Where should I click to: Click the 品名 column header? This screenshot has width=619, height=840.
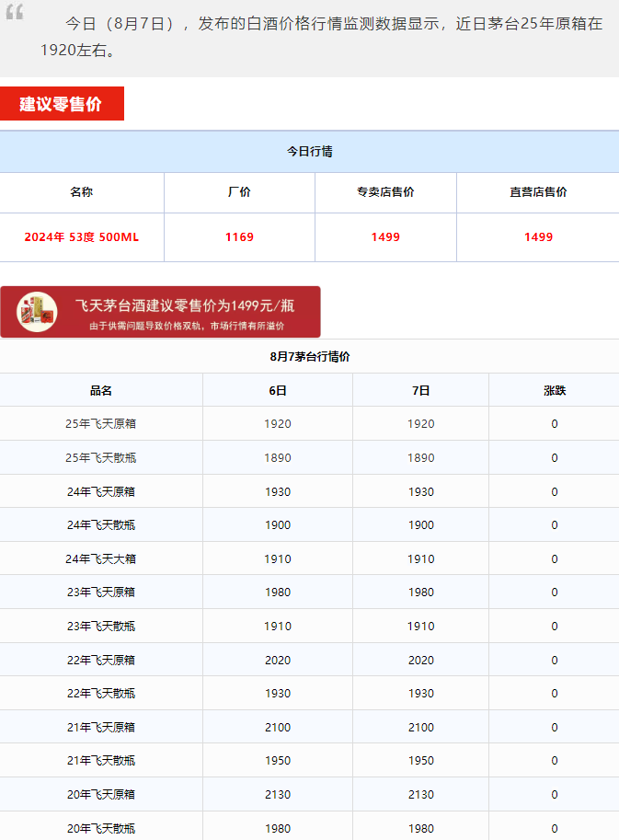point(101,390)
